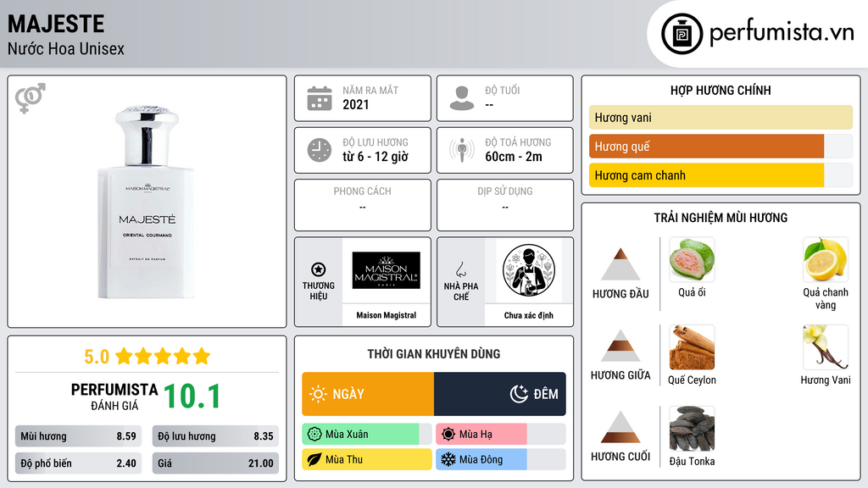Click the sun icon in Ngày bar

click(x=319, y=394)
